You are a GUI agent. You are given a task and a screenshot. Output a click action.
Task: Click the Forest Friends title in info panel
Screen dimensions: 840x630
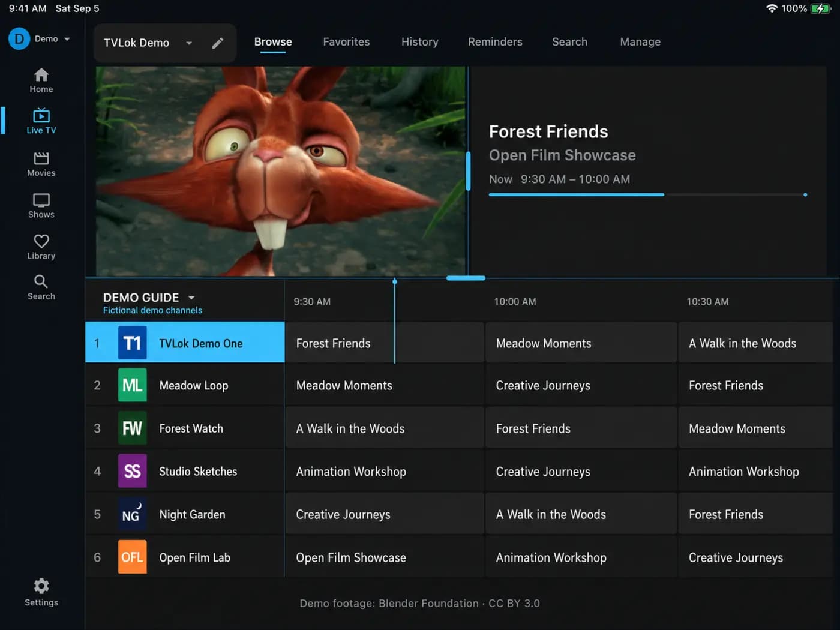[548, 131]
